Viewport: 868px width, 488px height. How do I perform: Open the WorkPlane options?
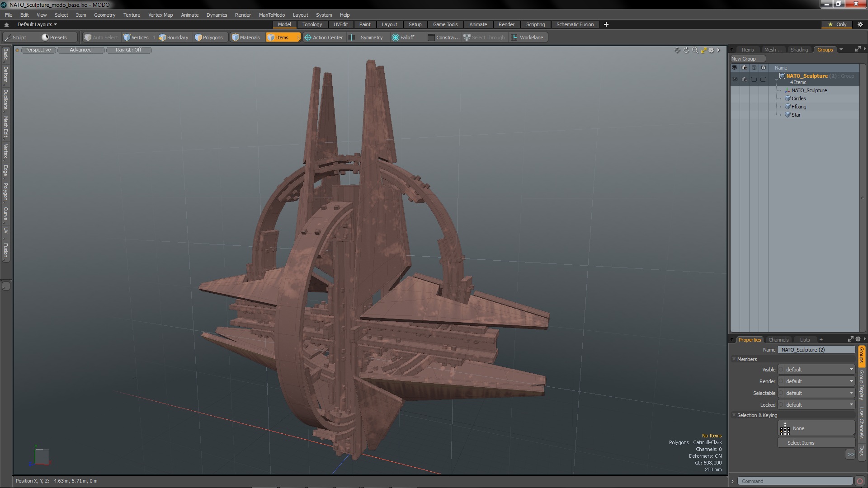tap(528, 38)
